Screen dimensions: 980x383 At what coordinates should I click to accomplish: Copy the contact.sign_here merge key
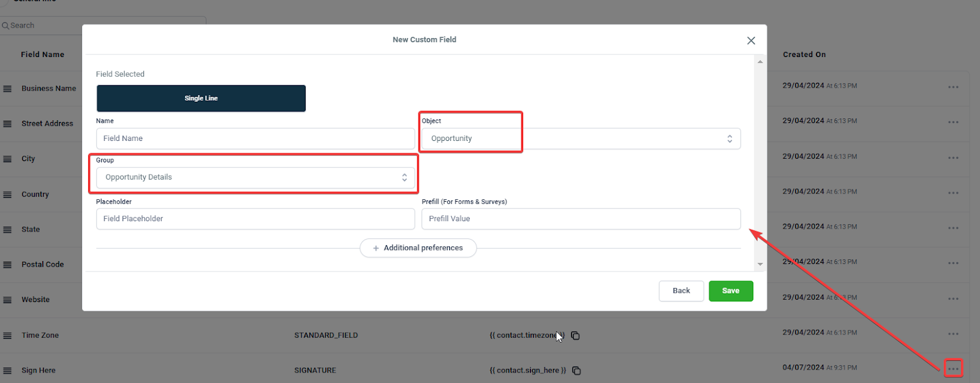pos(576,371)
